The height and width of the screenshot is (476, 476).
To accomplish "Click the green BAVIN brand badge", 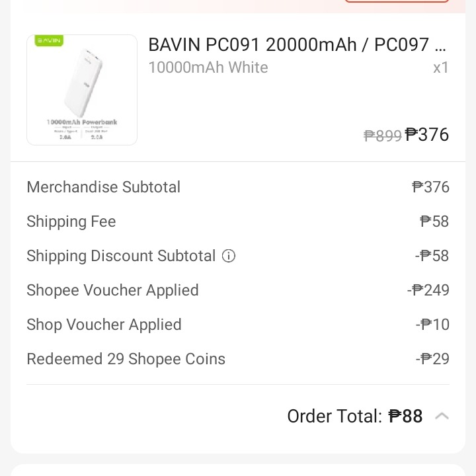I will (49, 40).
